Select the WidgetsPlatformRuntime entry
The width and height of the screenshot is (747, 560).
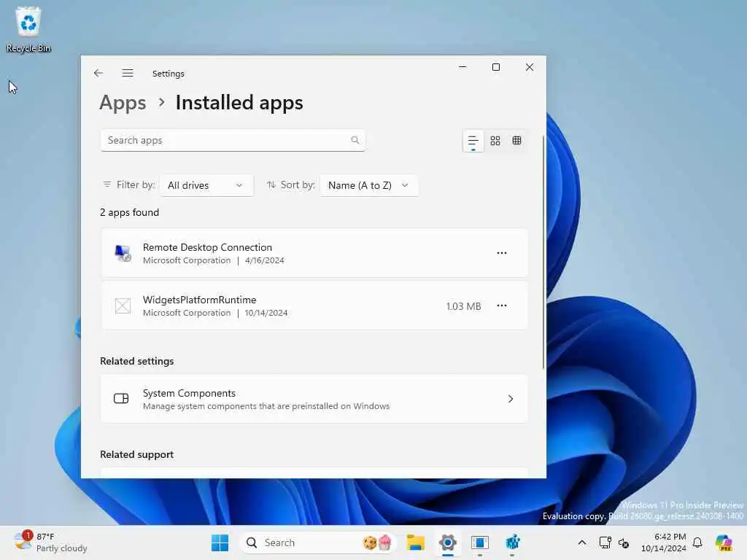click(x=314, y=306)
